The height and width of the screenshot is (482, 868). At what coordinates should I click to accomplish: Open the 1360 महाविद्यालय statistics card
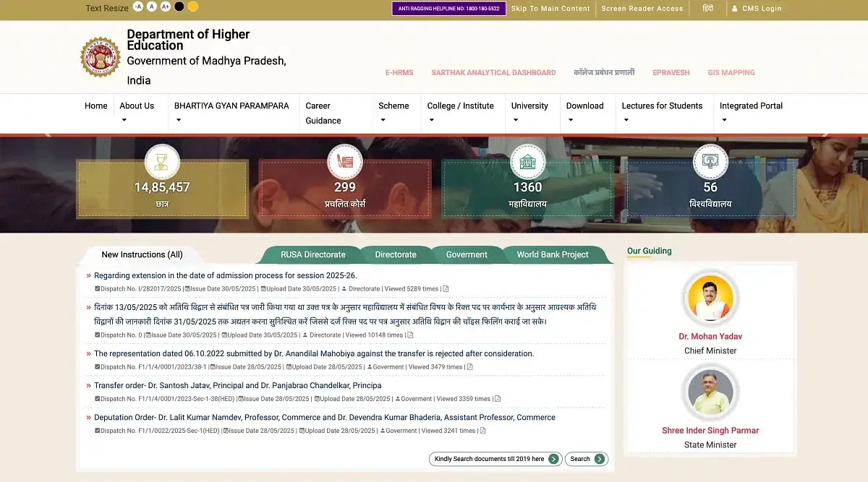pyautogui.click(x=528, y=189)
